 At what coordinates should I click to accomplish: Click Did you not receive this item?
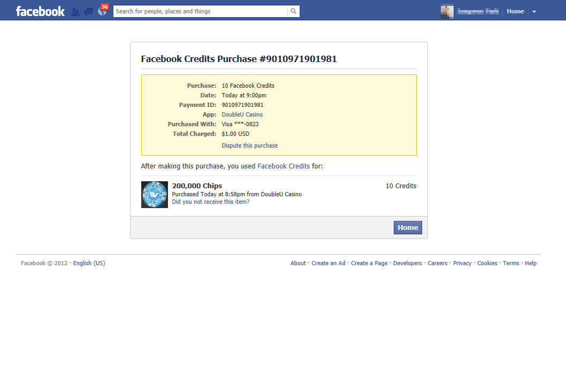(x=211, y=202)
